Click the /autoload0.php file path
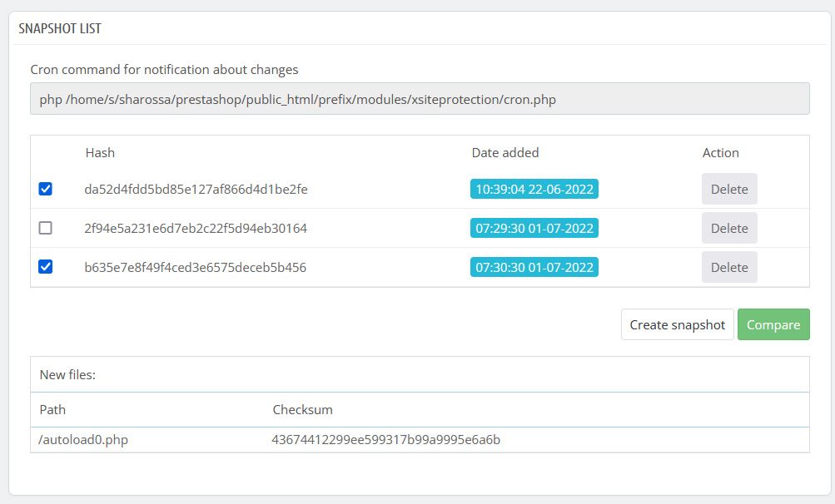This screenshot has width=835, height=504. click(x=83, y=439)
